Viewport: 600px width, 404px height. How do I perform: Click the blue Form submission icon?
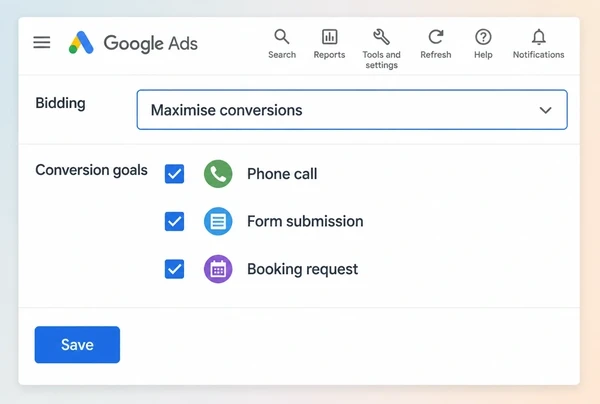(x=218, y=221)
